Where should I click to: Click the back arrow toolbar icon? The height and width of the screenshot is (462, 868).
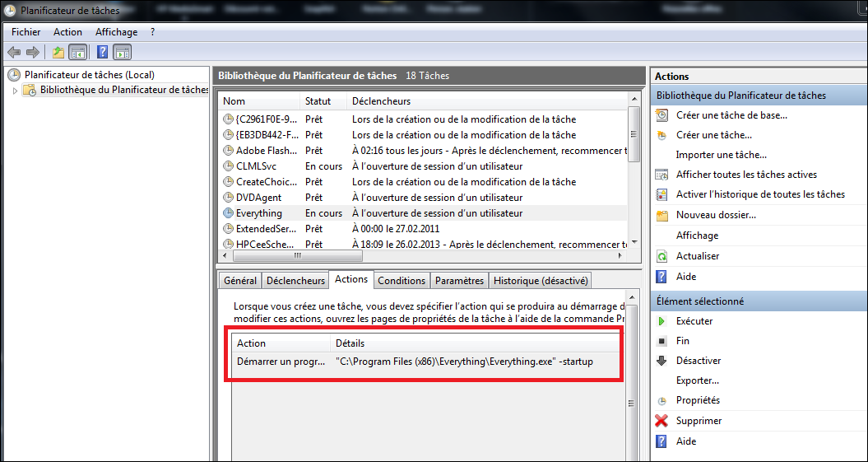pos(14,53)
